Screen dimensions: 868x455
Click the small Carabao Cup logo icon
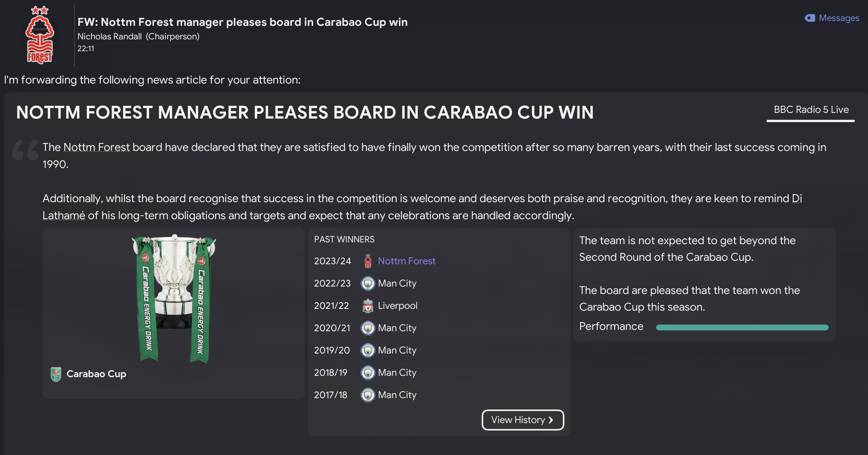56,374
